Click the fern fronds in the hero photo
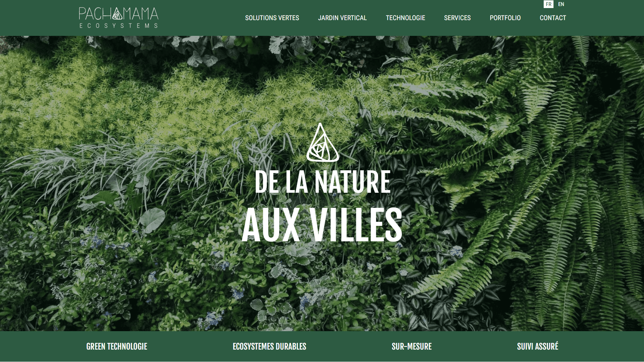 click(553, 184)
